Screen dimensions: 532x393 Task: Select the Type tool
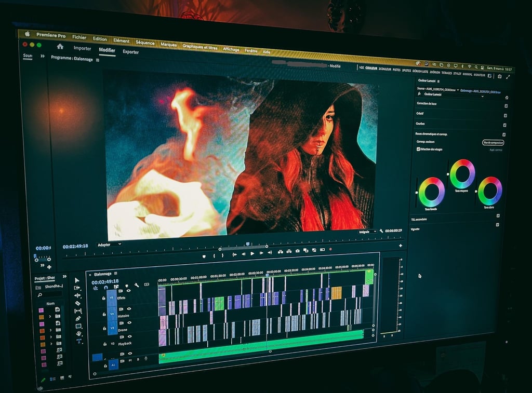click(79, 341)
